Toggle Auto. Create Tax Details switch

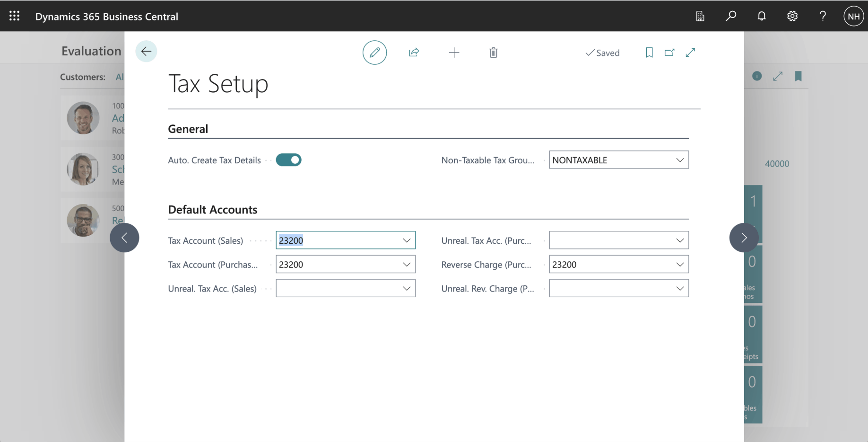point(288,160)
